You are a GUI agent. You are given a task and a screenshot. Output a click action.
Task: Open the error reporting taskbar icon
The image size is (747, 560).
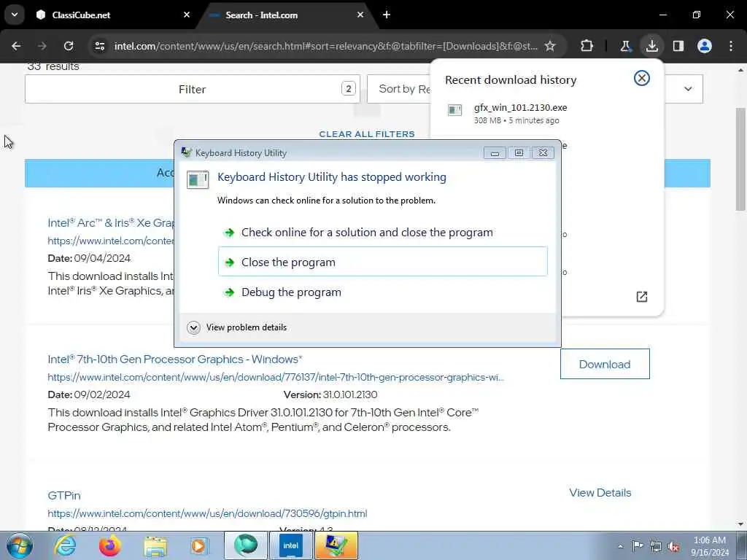336,545
